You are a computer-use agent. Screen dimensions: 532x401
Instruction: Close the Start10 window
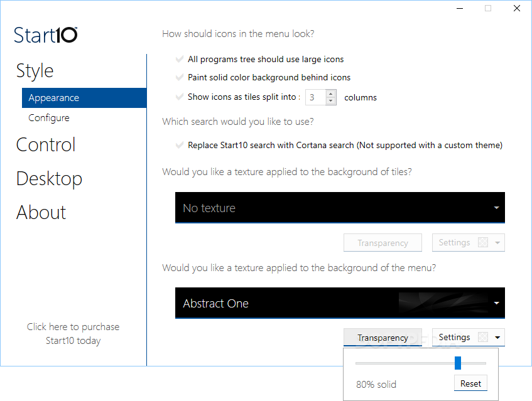coord(517,8)
